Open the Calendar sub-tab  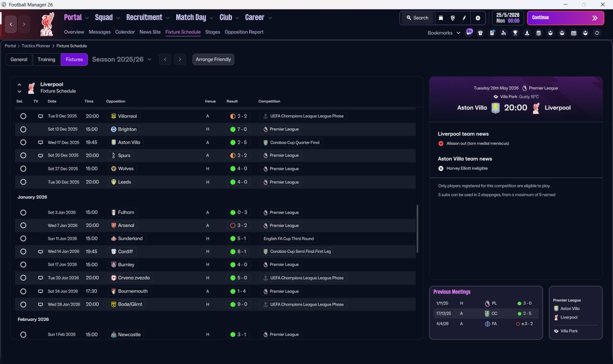[125, 32]
